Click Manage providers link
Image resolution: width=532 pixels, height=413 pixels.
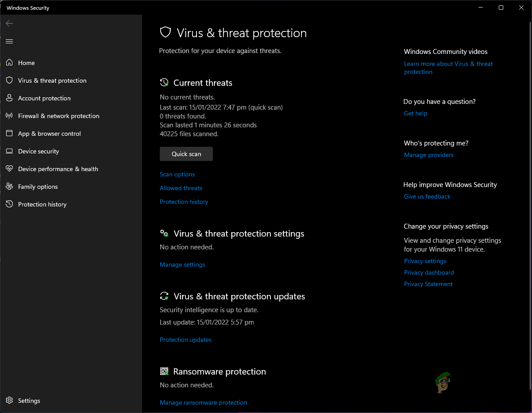click(x=428, y=155)
